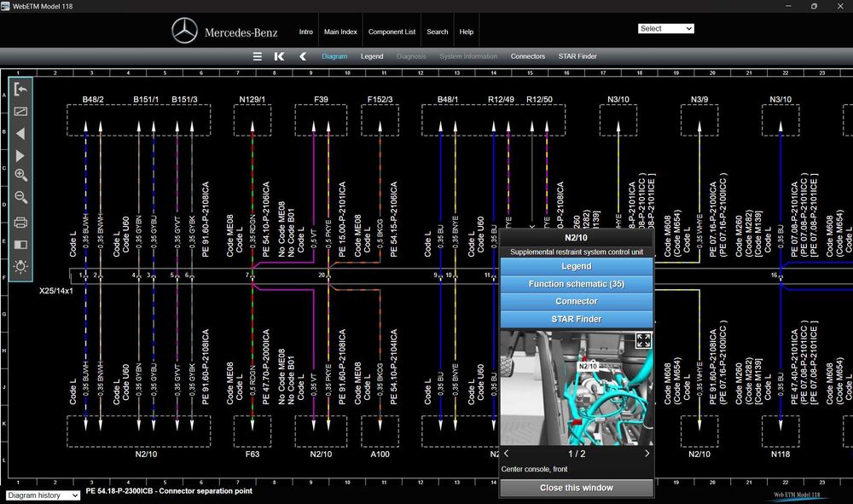Click Close this window button
The width and height of the screenshot is (853, 504).
click(577, 488)
